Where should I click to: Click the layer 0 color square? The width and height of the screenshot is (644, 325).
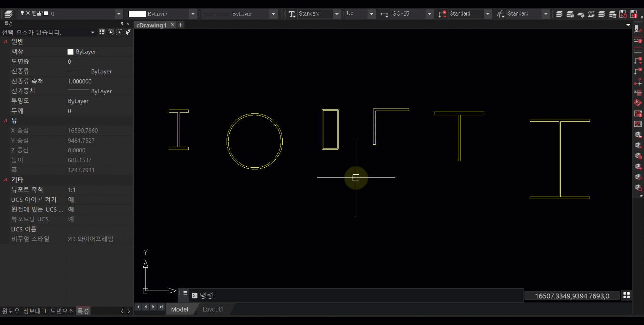click(x=46, y=13)
